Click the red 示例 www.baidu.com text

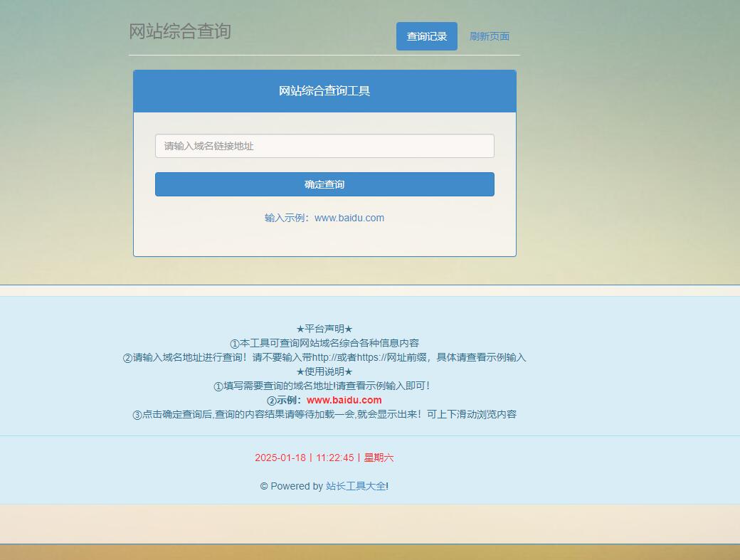344,400
